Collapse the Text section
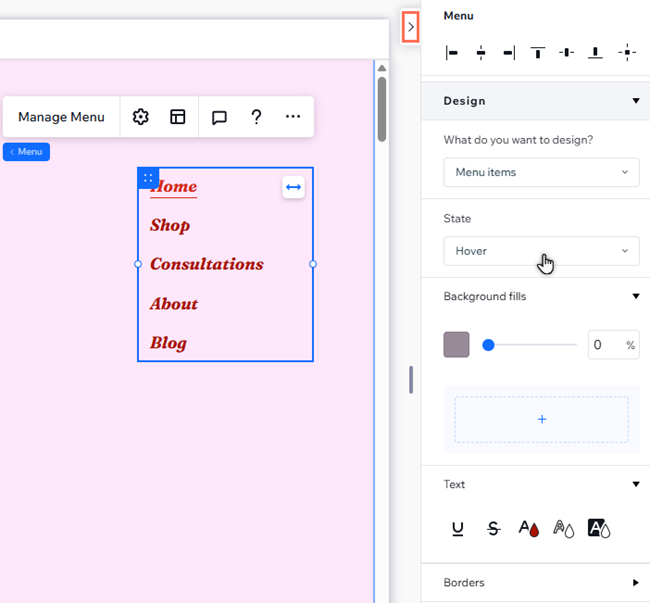 pyautogui.click(x=636, y=484)
